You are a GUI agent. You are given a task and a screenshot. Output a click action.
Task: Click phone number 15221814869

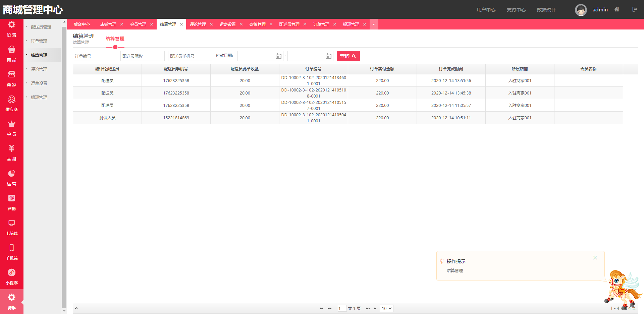pos(176,118)
